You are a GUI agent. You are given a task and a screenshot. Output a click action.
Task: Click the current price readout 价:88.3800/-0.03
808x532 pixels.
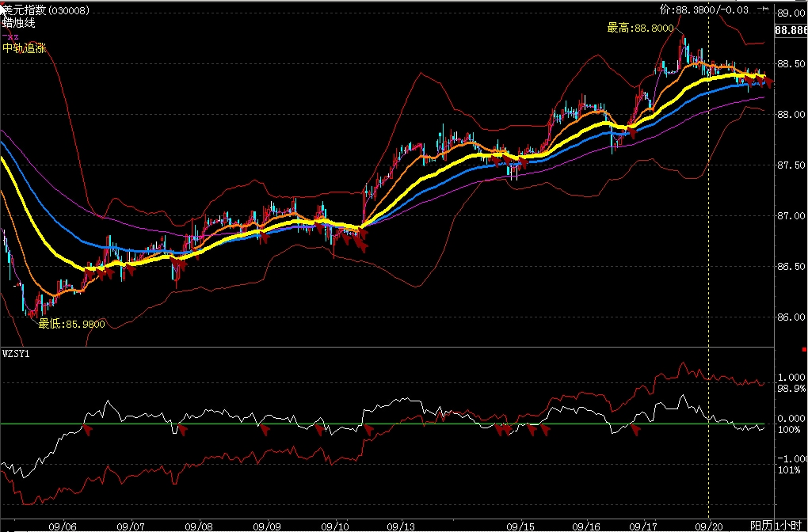click(704, 9)
